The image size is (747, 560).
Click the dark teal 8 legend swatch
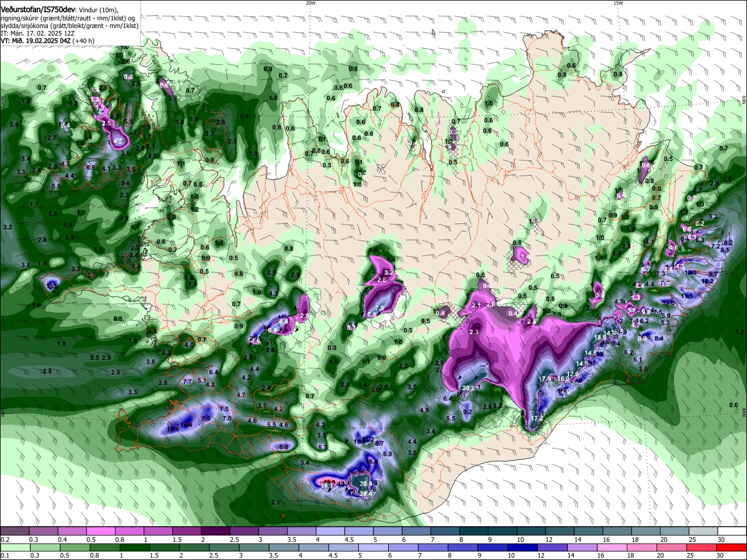click(x=473, y=531)
